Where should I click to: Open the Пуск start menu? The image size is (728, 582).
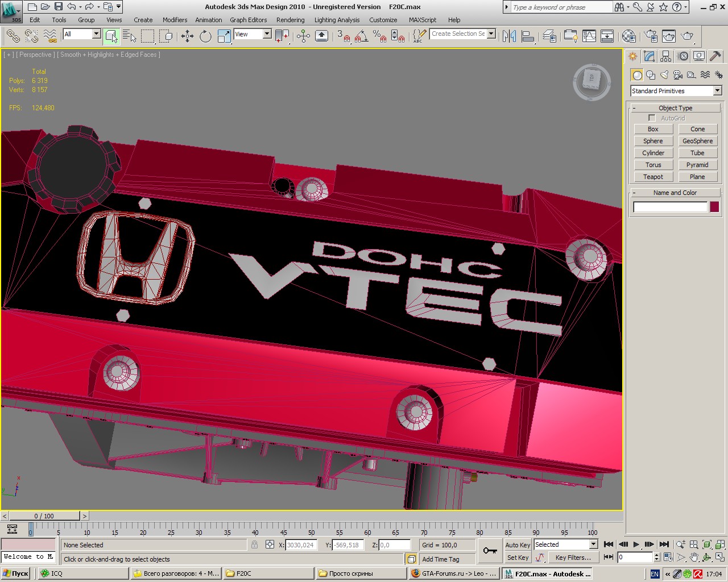[15, 573]
